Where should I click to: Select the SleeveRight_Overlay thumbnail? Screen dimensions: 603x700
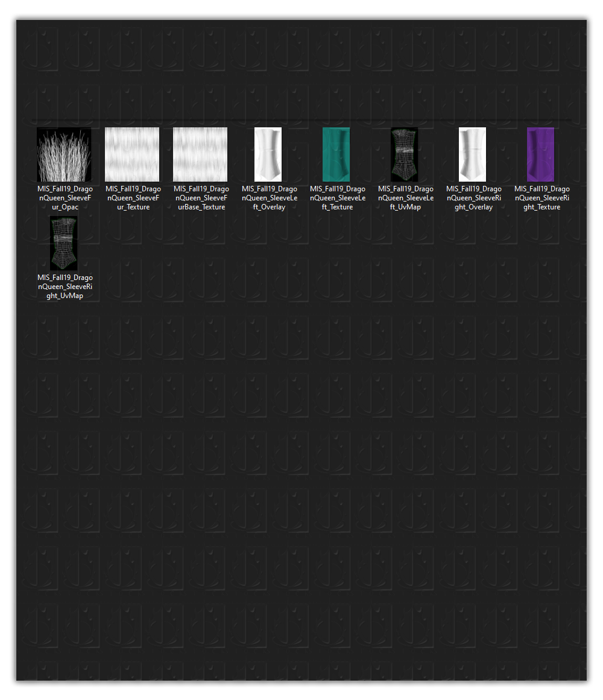(472, 154)
